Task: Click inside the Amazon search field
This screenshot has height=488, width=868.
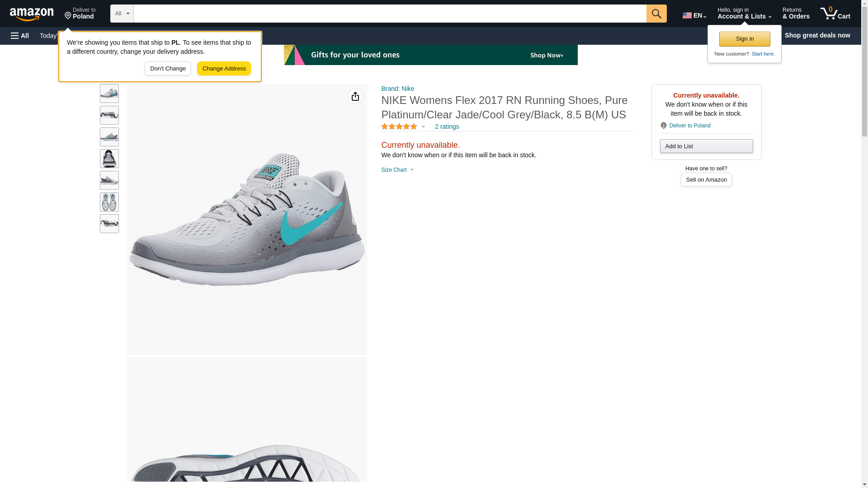Action: (390, 14)
